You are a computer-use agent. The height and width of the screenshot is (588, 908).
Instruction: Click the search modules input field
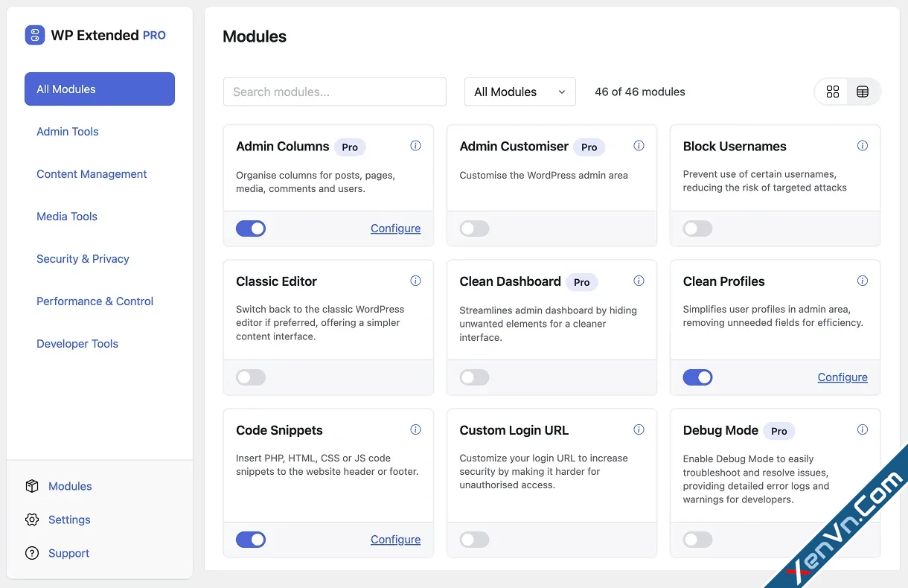coord(334,92)
